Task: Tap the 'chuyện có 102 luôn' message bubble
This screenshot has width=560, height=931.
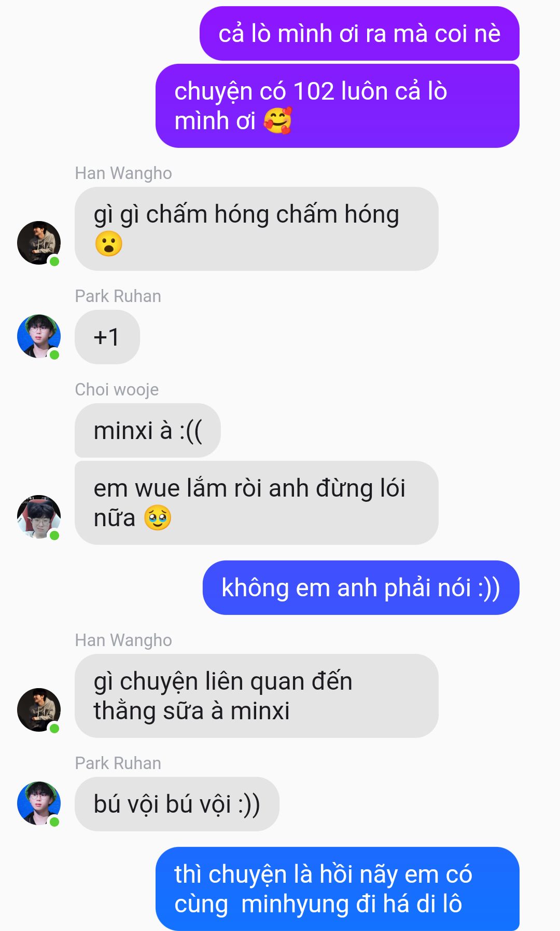Action: click(x=338, y=106)
